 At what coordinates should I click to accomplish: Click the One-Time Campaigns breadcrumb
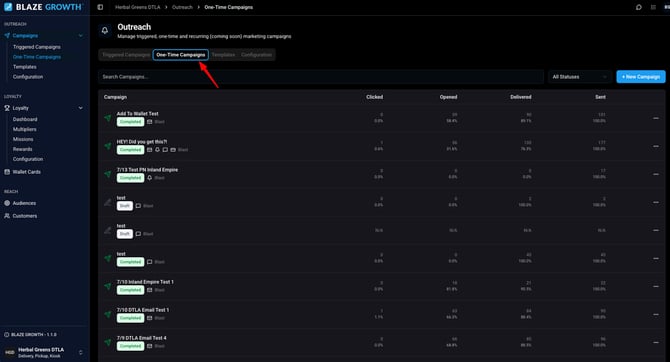pyautogui.click(x=229, y=7)
